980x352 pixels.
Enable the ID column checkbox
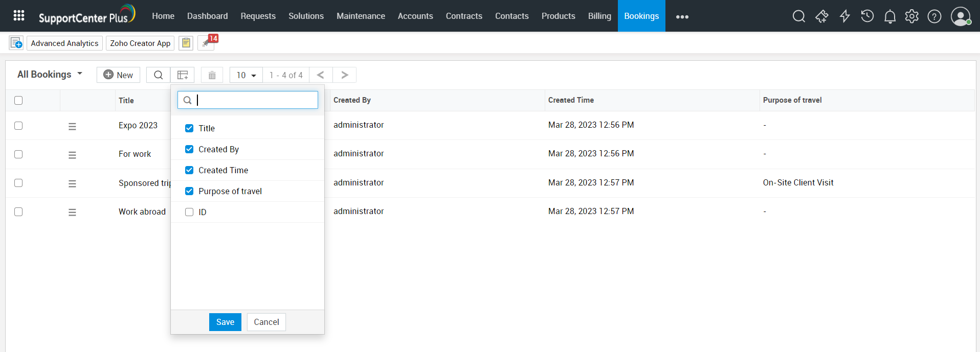(189, 212)
